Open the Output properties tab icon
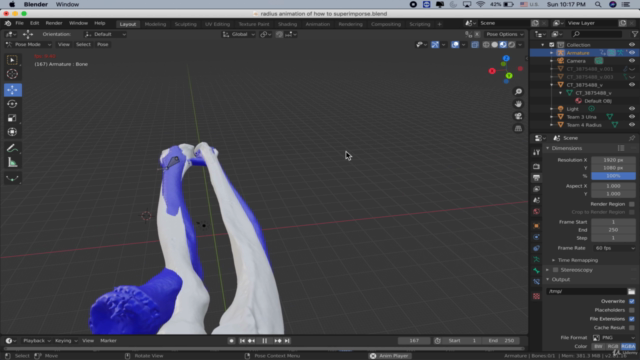The width and height of the screenshot is (640, 360). click(x=536, y=178)
